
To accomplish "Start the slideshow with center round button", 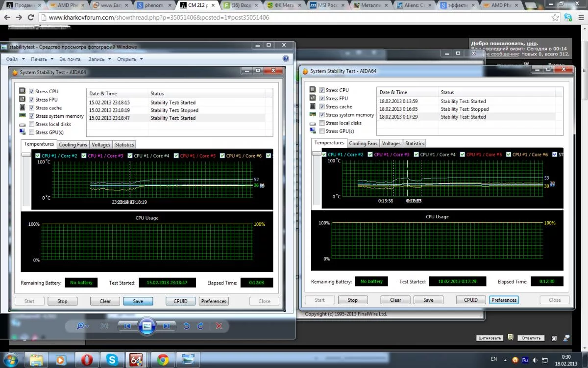I will pos(147,326).
